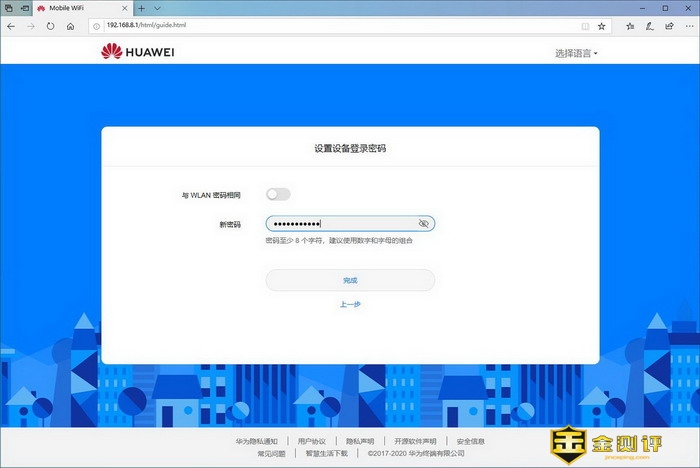Expand the tab preview chevron
This screenshot has height=468, width=700.
157,8
